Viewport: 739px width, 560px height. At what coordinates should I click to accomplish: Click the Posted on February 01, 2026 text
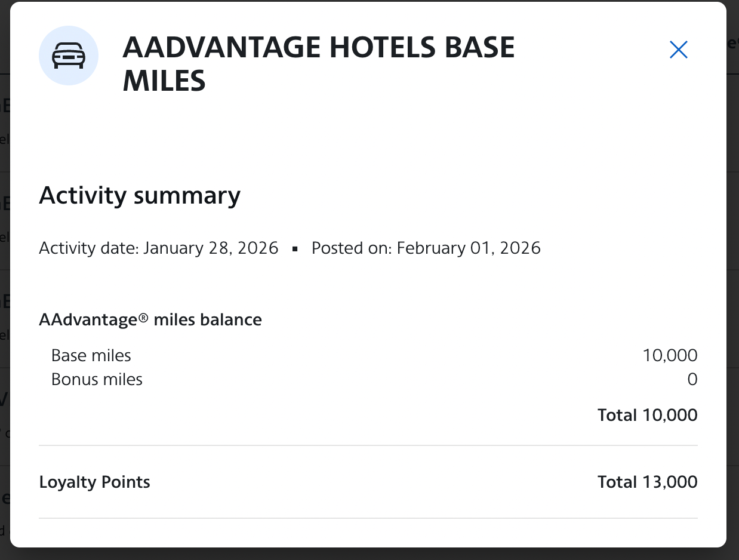tap(425, 248)
